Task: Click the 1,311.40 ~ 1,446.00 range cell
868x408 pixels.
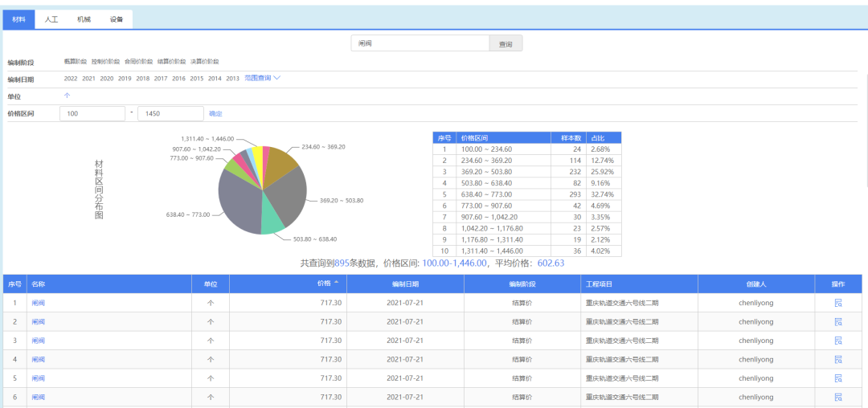Action: 503,251
